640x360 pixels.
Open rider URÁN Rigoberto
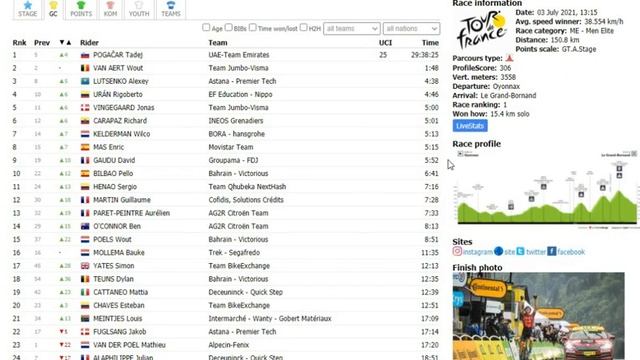(118, 94)
